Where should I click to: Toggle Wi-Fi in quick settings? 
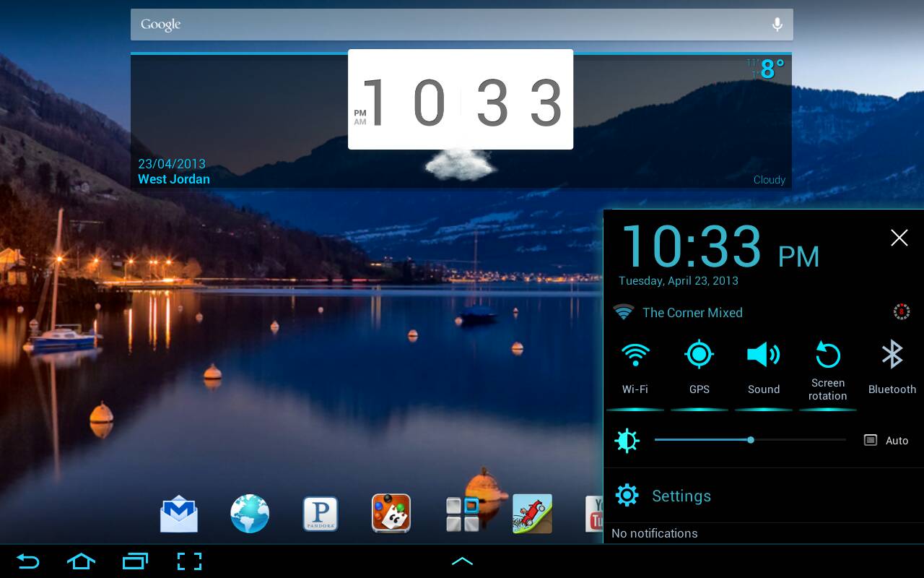[635, 368]
